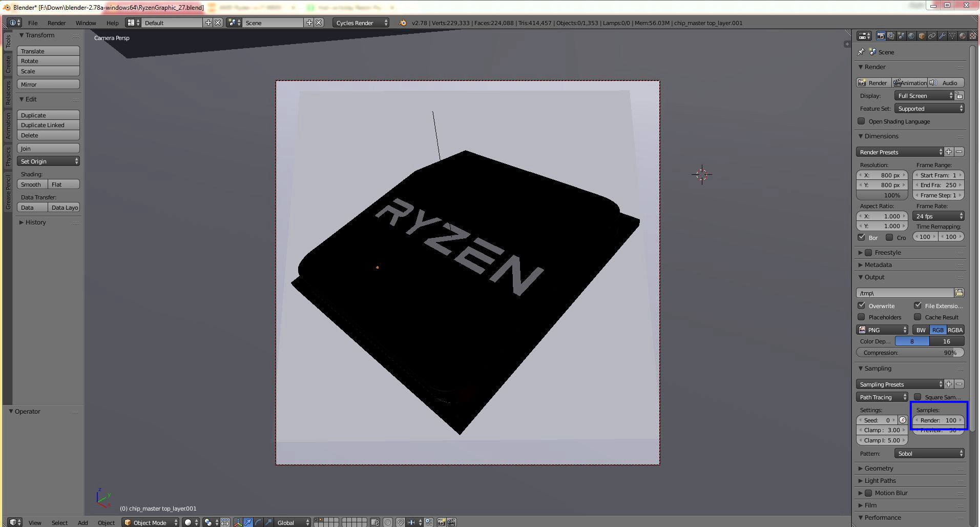Open the Object Mode dropdown
This screenshot has width=980, height=527.
point(151,522)
